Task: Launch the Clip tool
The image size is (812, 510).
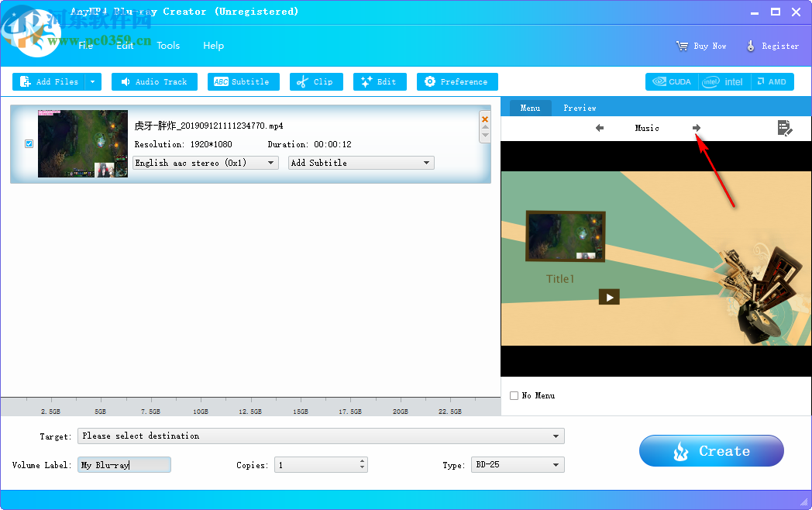Action: (x=316, y=81)
